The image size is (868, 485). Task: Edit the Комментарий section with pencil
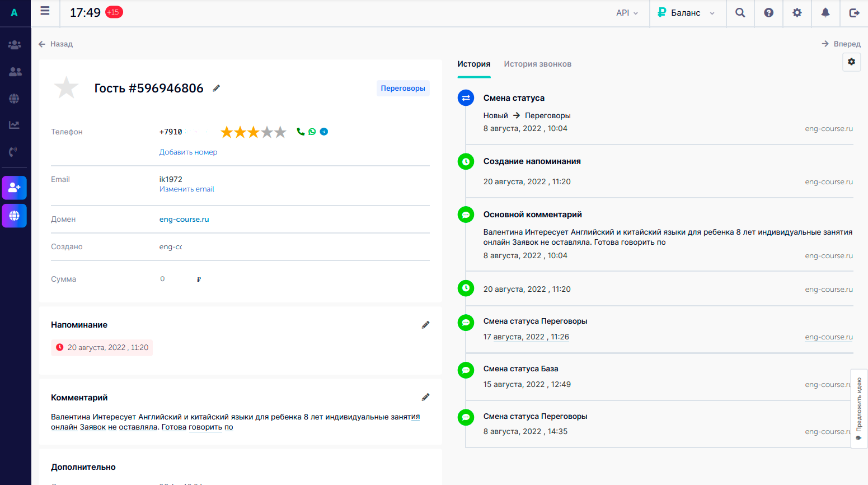tap(425, 397)
